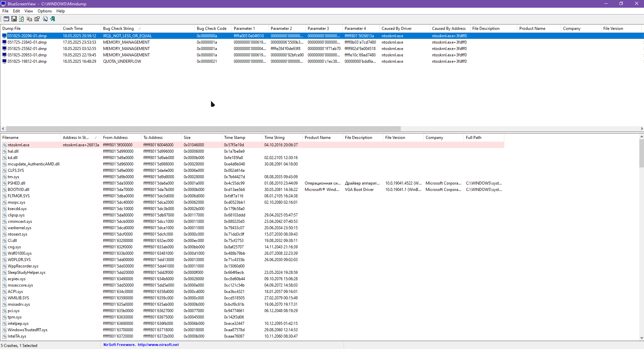Click the clipsp.sys file icon

(x=5, y=215)
